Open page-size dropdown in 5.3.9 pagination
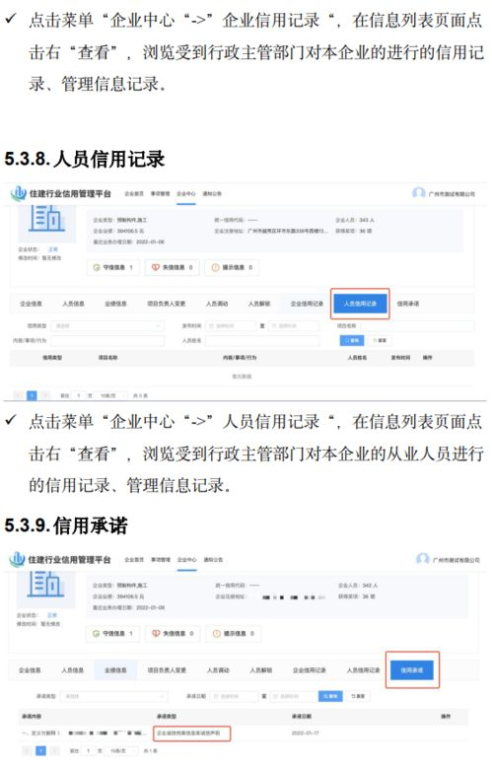The height and width of the screenshot is (768, 492). point(123,750)
